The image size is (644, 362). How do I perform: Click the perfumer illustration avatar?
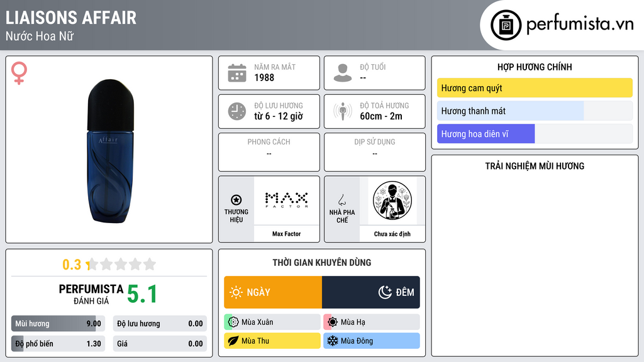(392, 200)
